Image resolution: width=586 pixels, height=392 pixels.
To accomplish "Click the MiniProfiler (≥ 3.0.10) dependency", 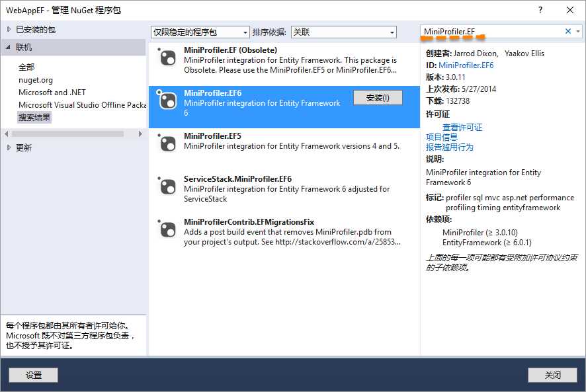I will (x=480, y=233).
